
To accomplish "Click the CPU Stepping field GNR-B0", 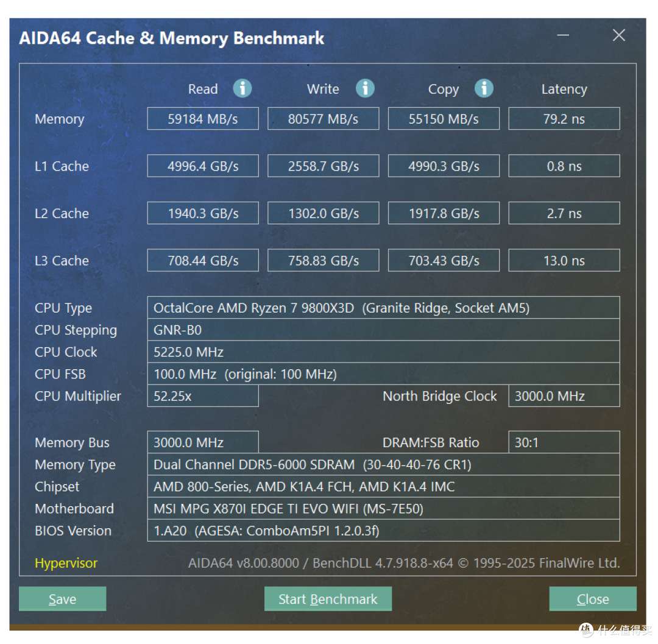I will pos(384,330).
